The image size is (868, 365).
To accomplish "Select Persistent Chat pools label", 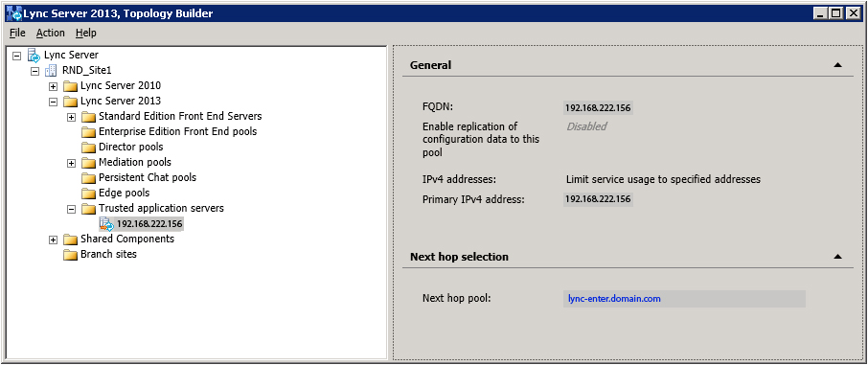I will click(x=148, y=178).
